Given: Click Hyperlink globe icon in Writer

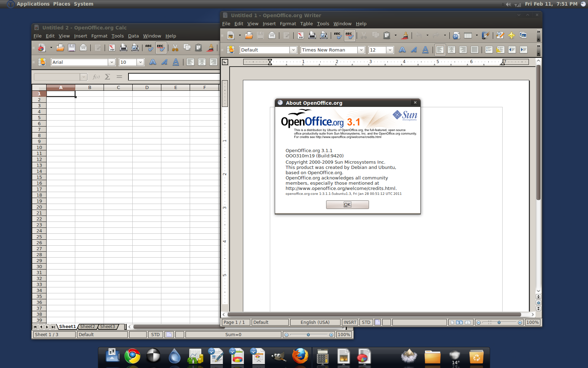Looking at the screenshot, I should coord(456,35).
